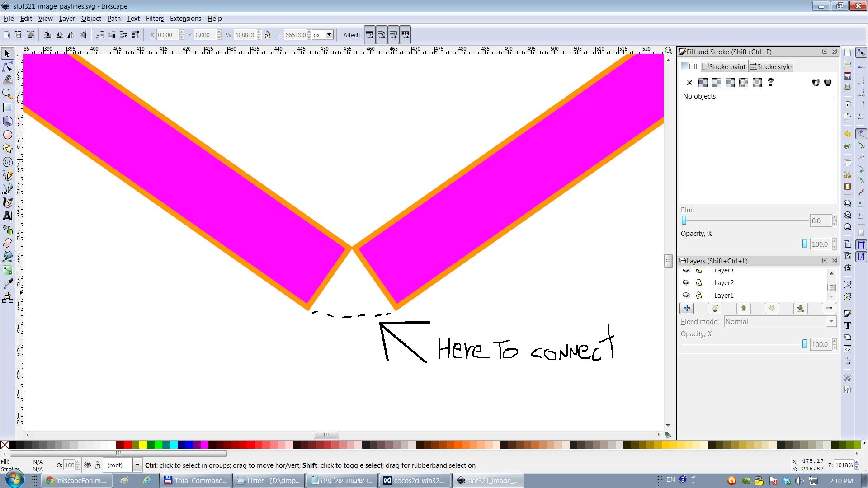Viewport: 868px width, 488px height.
Task: Click the W width input field
Action: 245,35
